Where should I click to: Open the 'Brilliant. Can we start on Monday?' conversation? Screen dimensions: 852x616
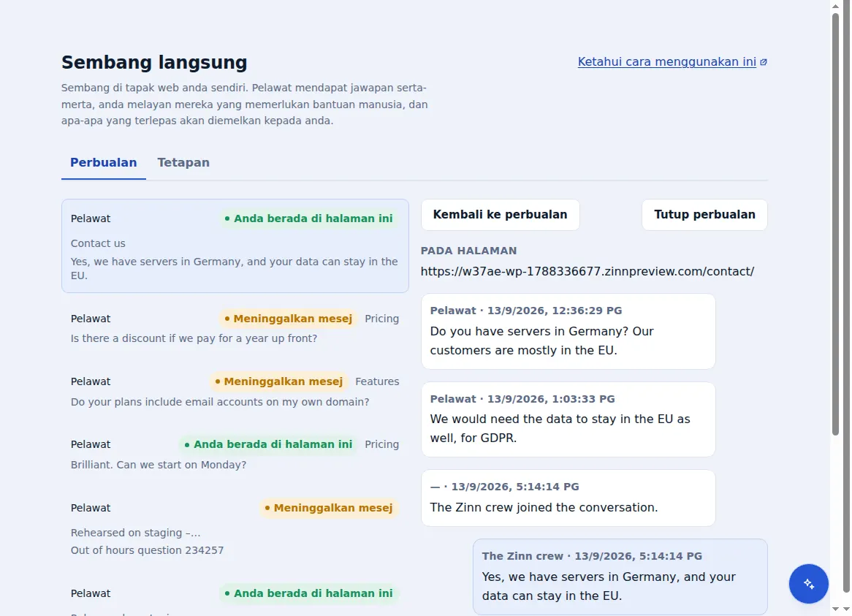(x=235, y=454)
